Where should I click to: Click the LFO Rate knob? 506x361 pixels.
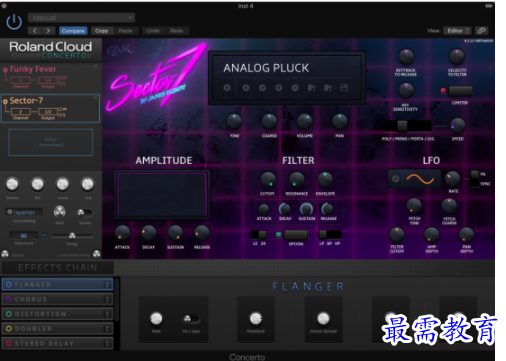click(453, 178)
